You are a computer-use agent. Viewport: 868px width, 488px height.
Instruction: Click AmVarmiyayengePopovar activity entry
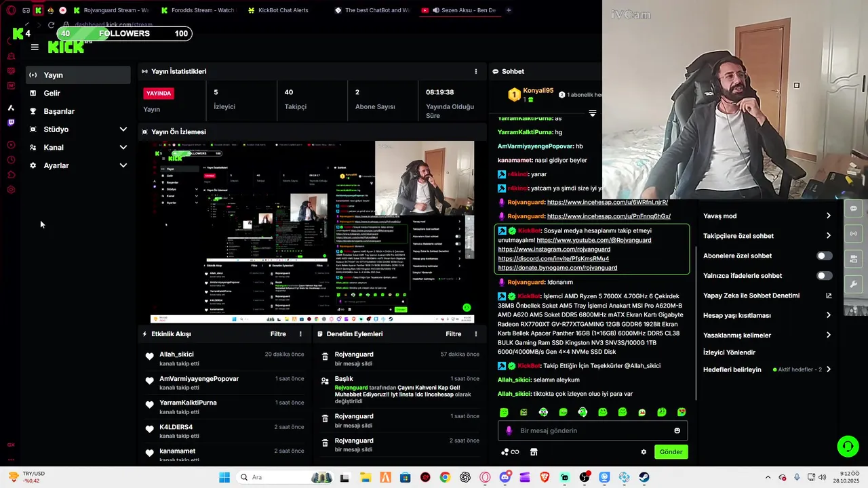click(x=225, y=383)
